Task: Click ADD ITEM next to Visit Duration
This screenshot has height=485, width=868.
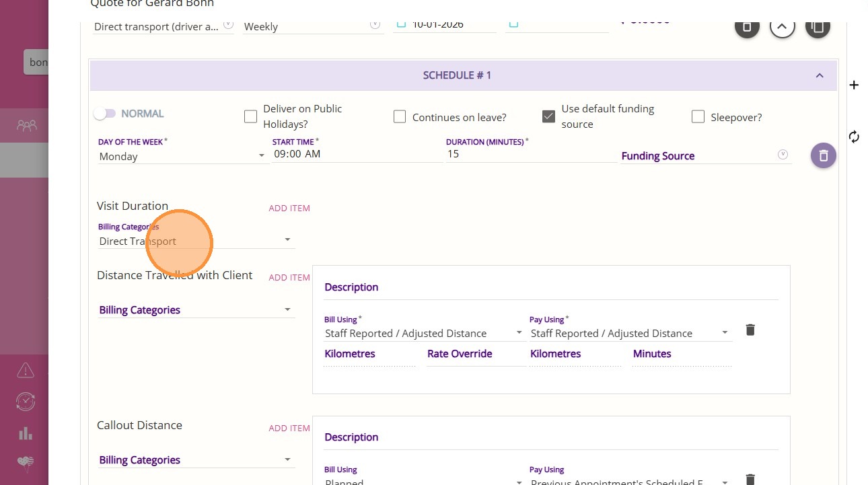Action: tap(289, 209)
